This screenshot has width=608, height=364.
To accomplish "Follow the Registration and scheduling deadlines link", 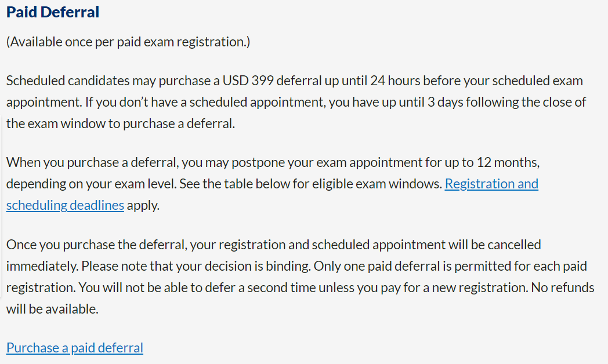I will coord(491,184).
